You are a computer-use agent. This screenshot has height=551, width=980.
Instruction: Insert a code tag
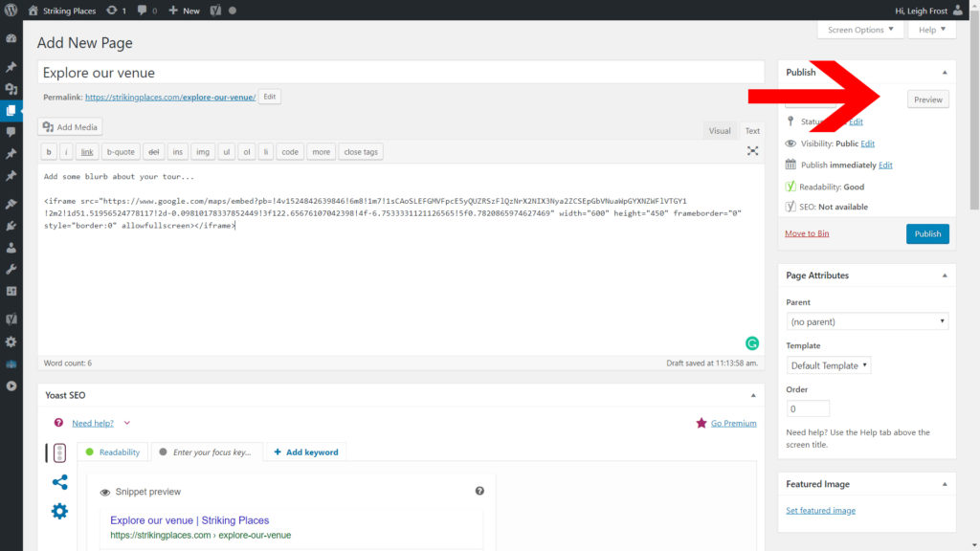point(290,152)
